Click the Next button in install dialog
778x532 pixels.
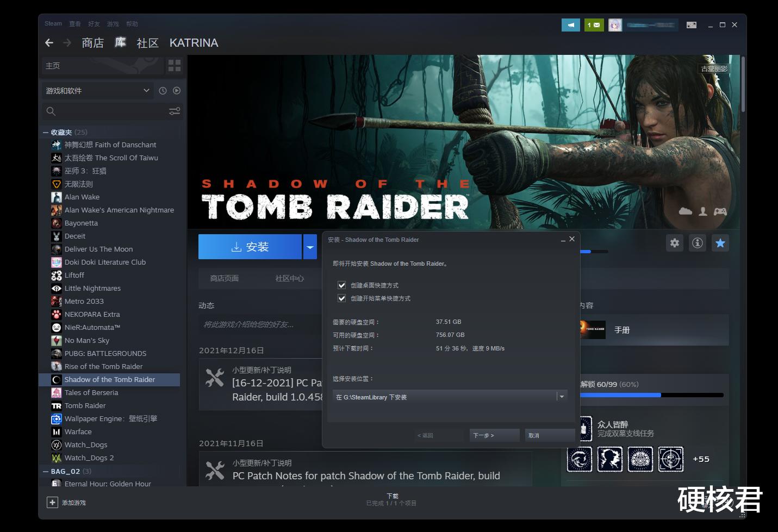click(x=494, y=435)
